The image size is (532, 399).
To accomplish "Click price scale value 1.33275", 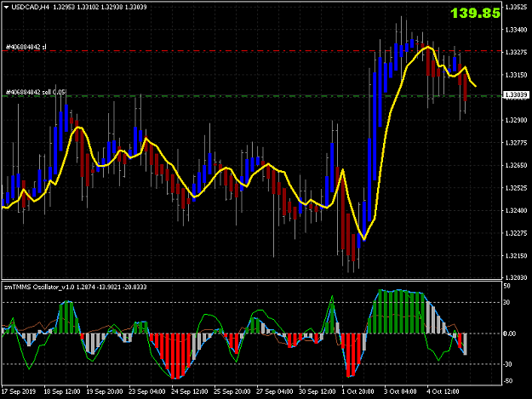I will pyautogui.click(x=516, y=52).
